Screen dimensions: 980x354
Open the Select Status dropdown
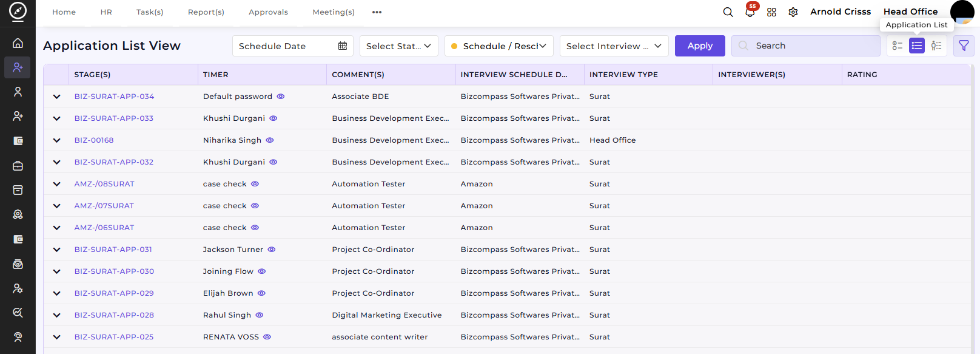(399, 46)
